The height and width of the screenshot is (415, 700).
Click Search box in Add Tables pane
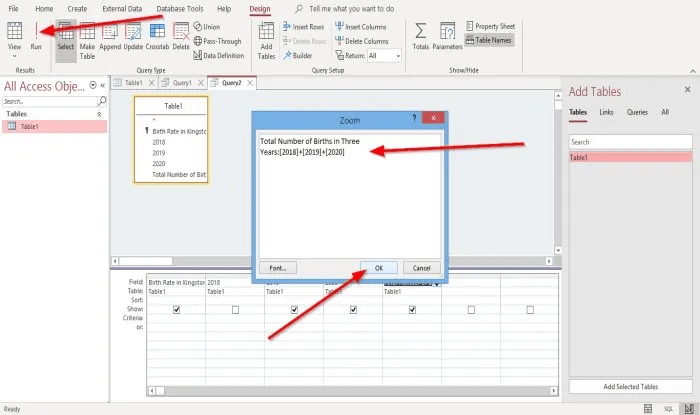[x=630, y=142]
